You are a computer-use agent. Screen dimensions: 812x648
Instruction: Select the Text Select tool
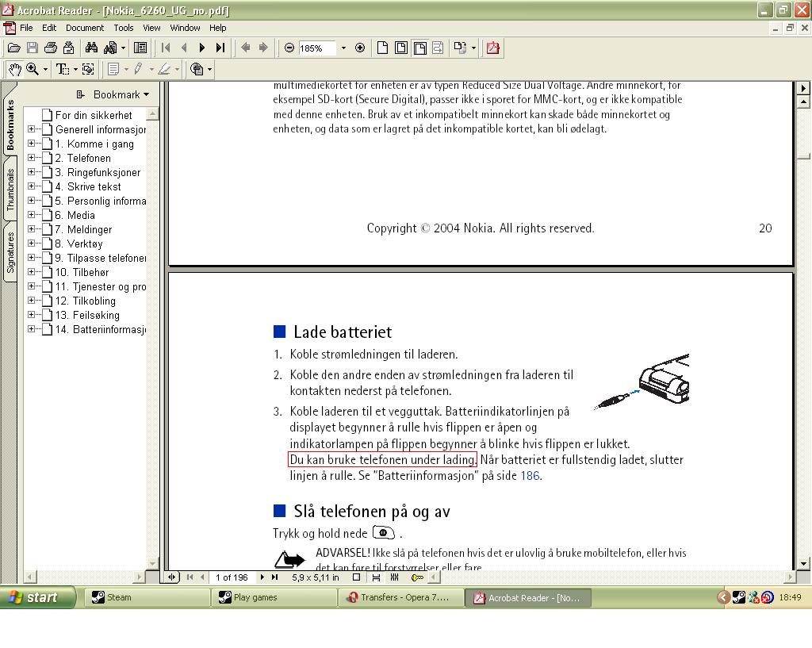click(x=63, y=69)
